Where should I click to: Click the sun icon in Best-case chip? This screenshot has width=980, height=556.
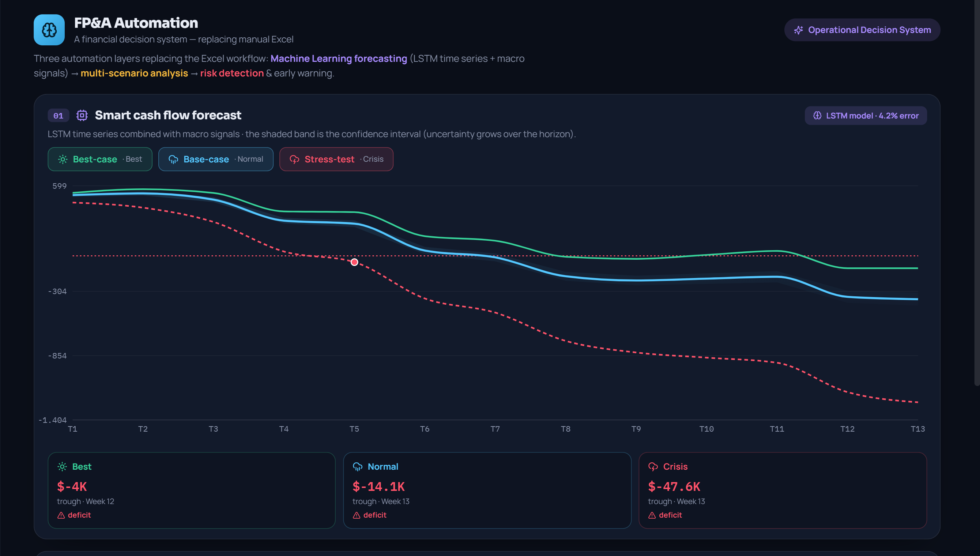[63, 159]
